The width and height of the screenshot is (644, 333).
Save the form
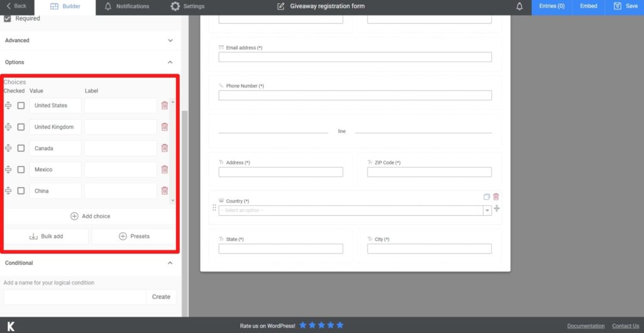point(625,6)
